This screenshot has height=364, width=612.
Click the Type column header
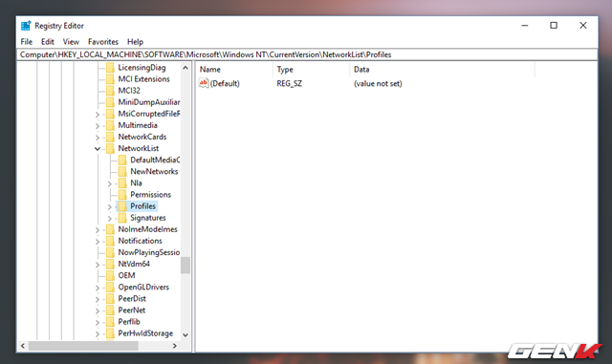pyautogui.click(x=311, y=70)
